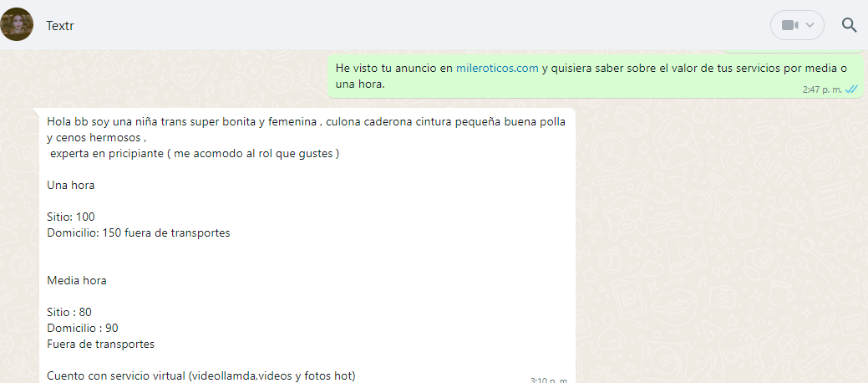The image size is (868, 383).
Task: Open the chat search magnifier
Action: tap(849, 25)
